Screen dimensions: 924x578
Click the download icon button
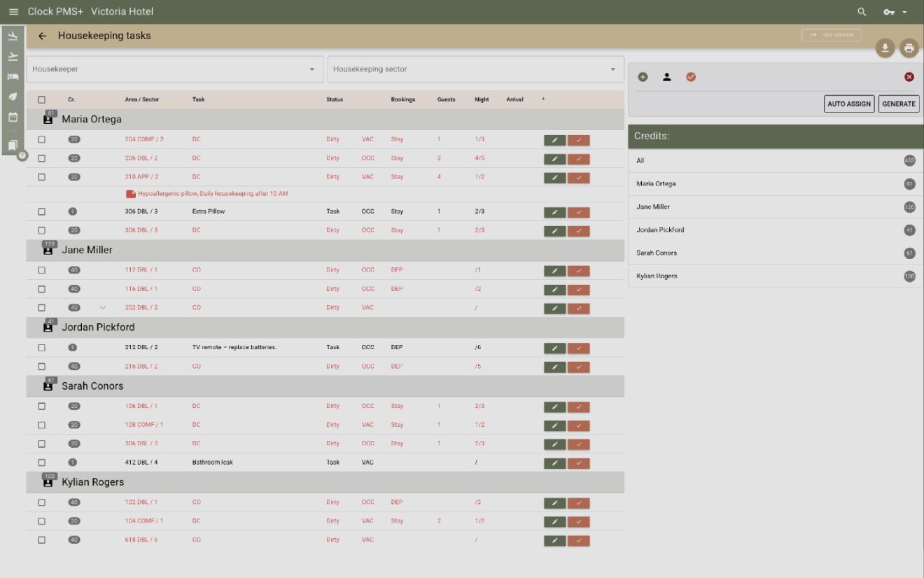(x=885, y=48)
